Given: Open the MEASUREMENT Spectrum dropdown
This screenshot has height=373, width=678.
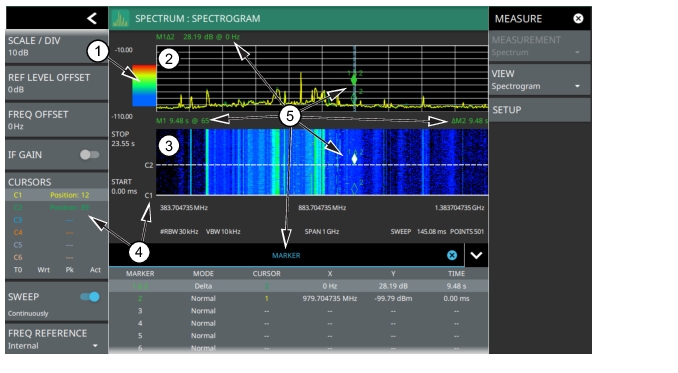Looking at the screenshot, I should (x=539, y=46).
